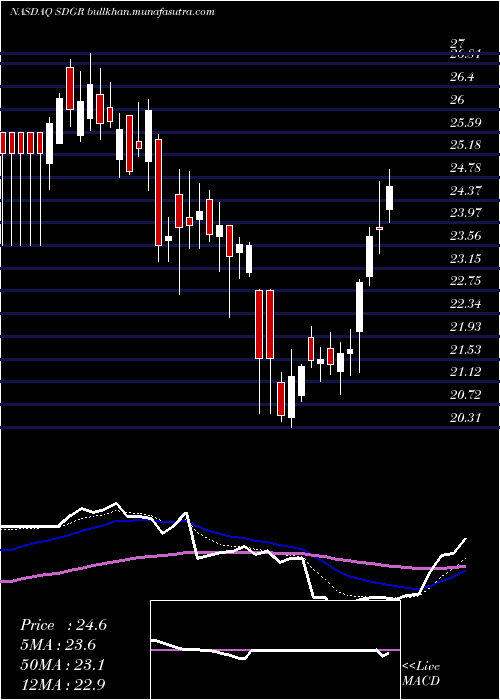500x700 pixels.
Task: Select the 25.18 price axis label
Action: click(x=465, y=145)
